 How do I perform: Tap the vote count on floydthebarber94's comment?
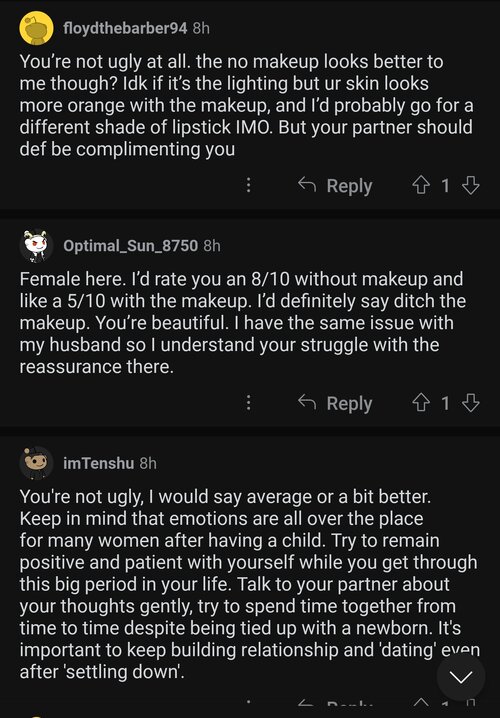(x=446, y=186)
